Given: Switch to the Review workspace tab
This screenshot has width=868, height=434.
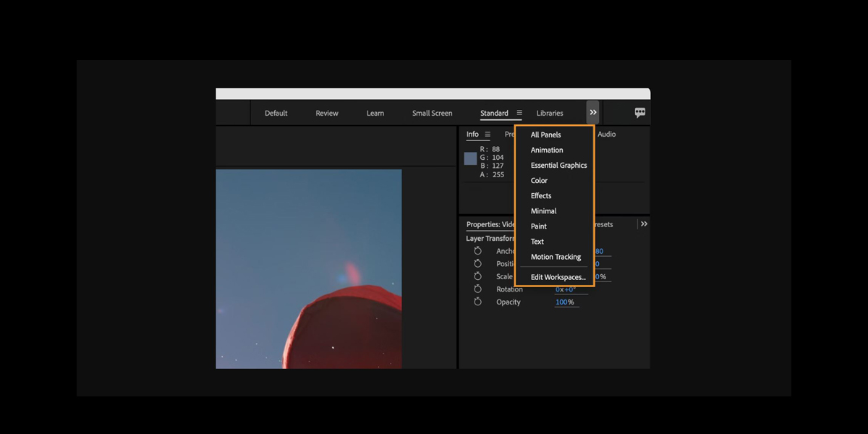Looking at the screenshot, I should [326, 113].
